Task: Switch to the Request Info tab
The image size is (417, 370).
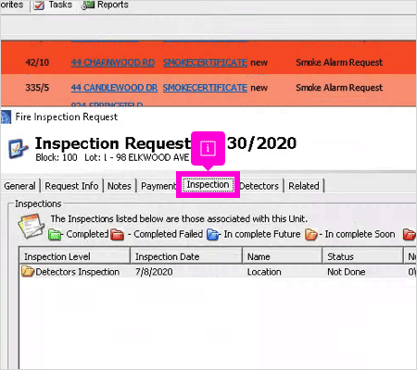Action: coord(71,186)
